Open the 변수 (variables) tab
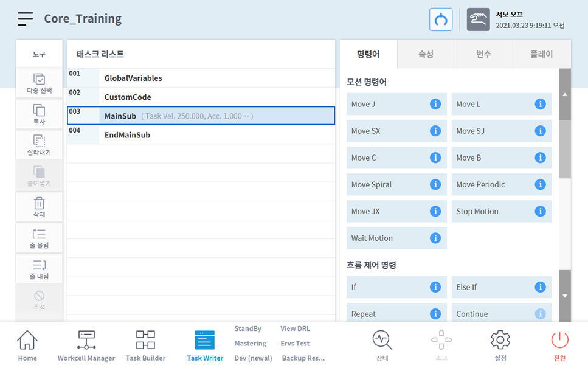This screenshot has height=368, width=588. pos(483,54)
